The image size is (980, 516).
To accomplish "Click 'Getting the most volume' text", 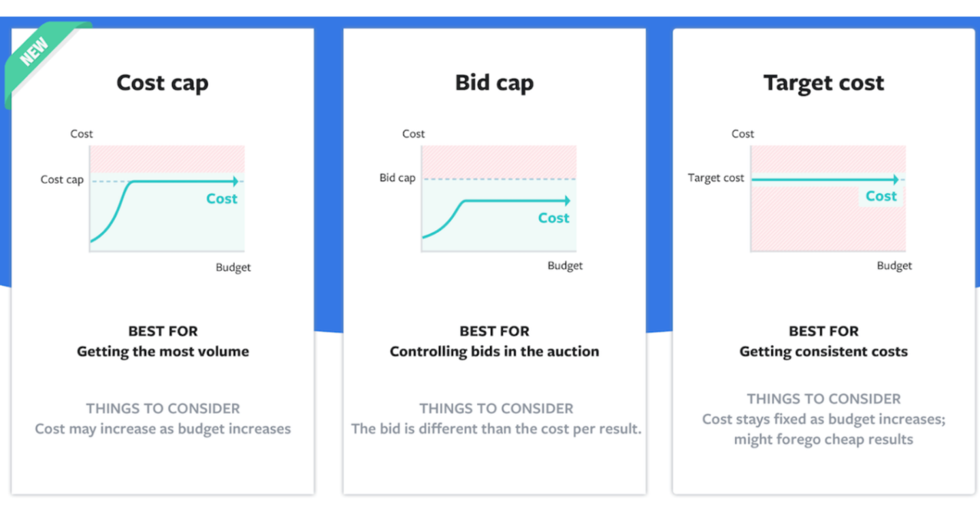I will click(x=163, y=352).
